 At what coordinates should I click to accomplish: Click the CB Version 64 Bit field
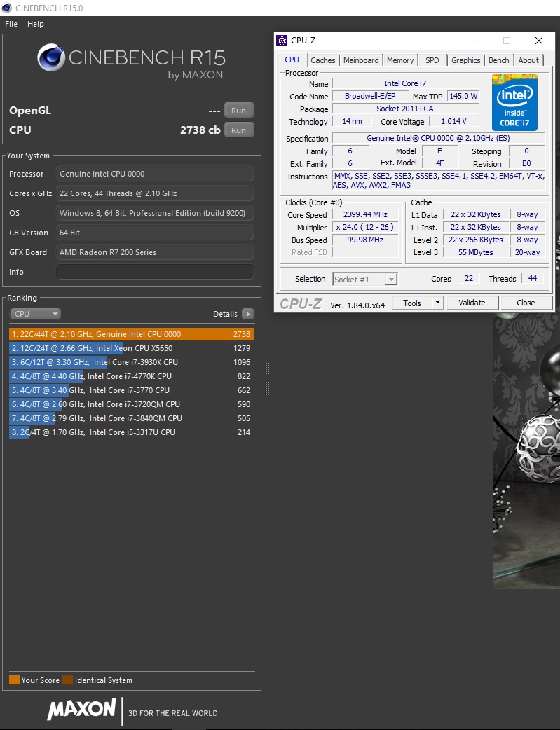pyautogui.click(x=155, y=233)
